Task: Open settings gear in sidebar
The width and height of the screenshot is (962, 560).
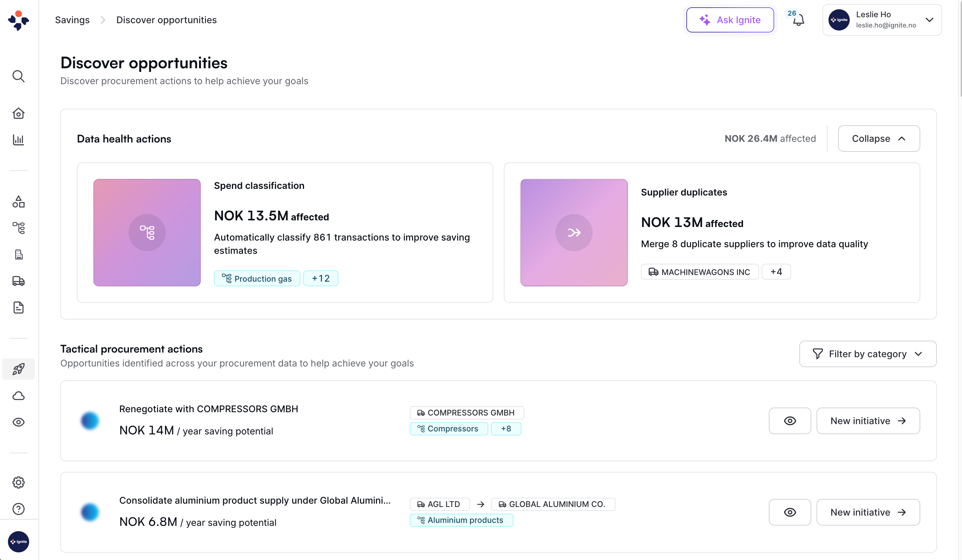Action: pos(18,482)
